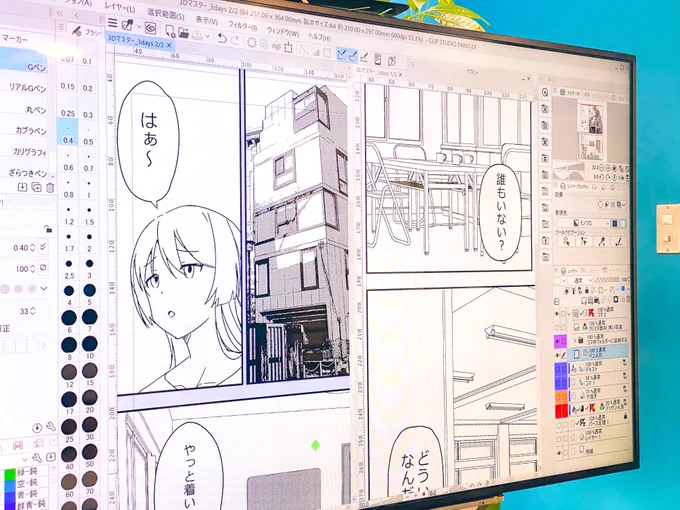The image size is (680, 510).
Task: Open the layer blend mode 通常 dropdown
Action: [582, 280]
